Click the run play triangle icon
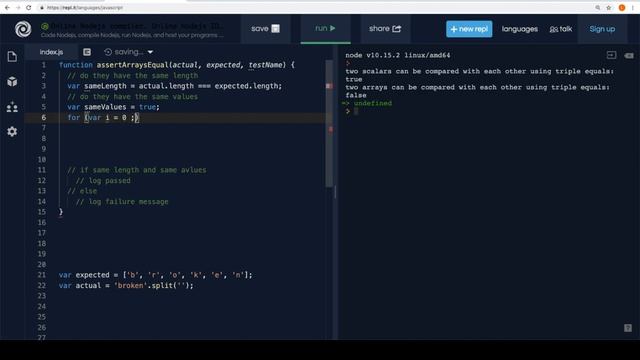Image resolution: width=640 pixels, height=360 pixels. [333, 28]
